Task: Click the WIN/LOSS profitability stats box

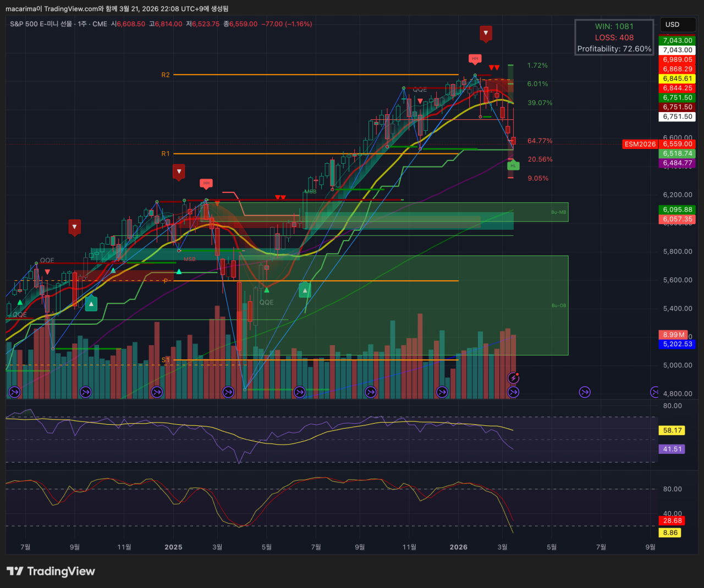Action: (614, 37)
